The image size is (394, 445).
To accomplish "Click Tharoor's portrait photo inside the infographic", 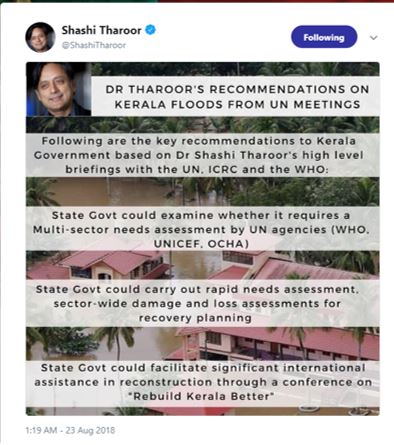I will [59, 89].
